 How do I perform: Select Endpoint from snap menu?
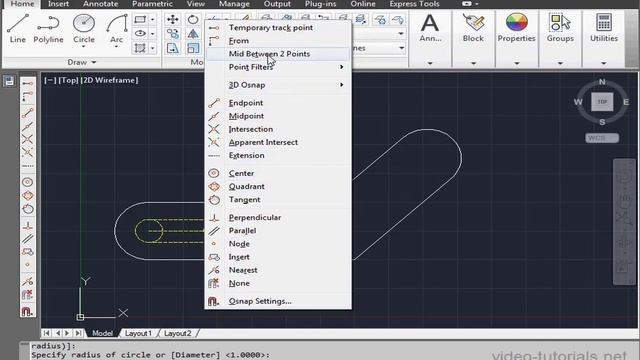click(278, 103)
